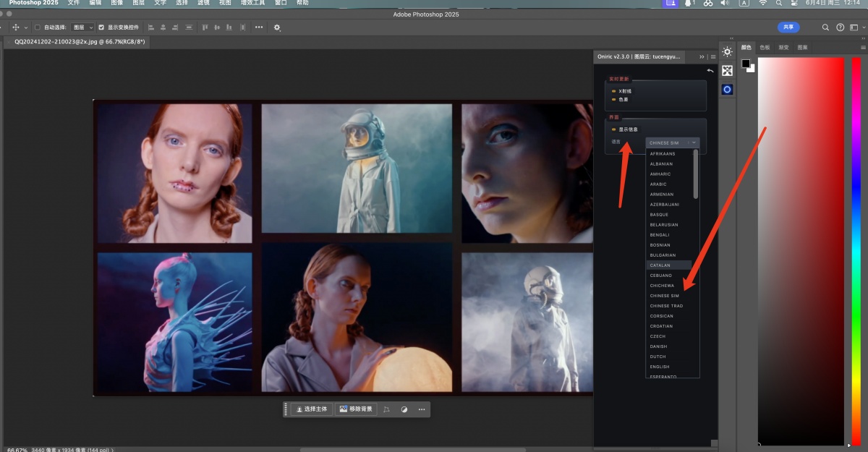Open the Oniric blue ring panel icon
868x452 pixels.
tap(727, 90)
